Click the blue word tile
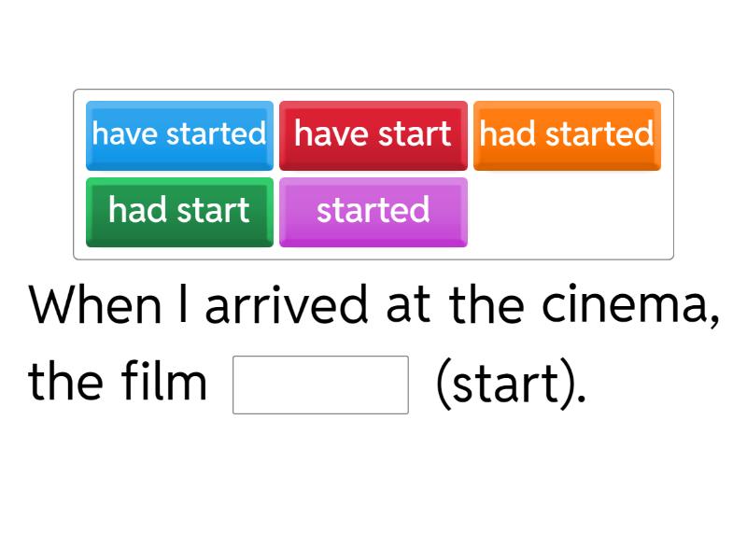The height and width of the screenshot is (560, 747). click(179, 134)
